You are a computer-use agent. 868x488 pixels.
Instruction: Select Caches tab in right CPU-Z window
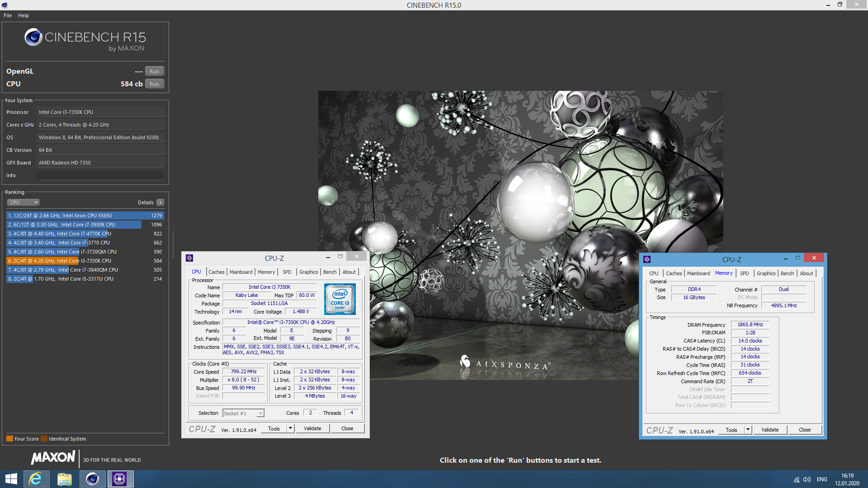674,273
